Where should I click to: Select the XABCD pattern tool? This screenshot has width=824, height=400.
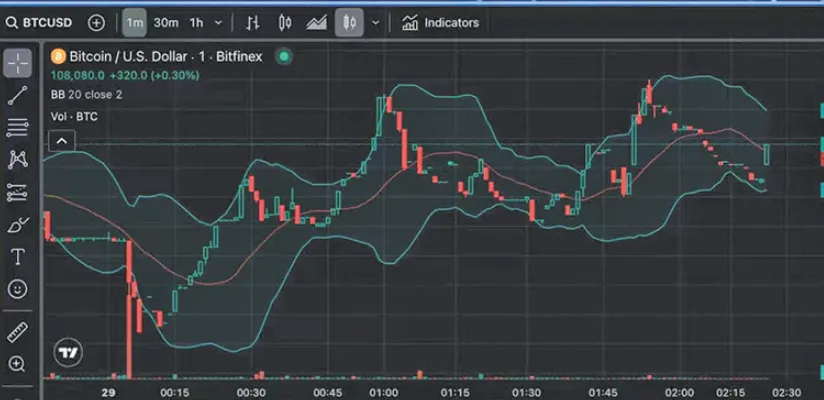(18, 160)
